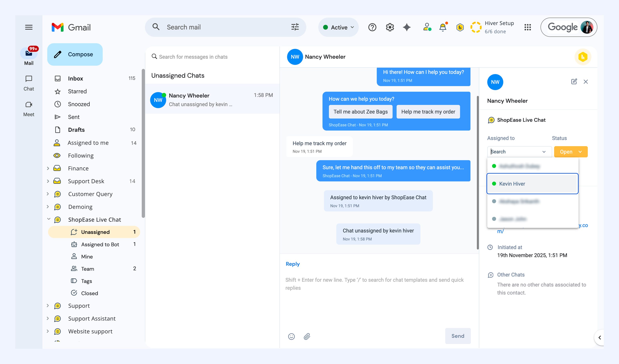
Task: Click the Hiver hexagon icon in top bar
Action: [460, 27]
